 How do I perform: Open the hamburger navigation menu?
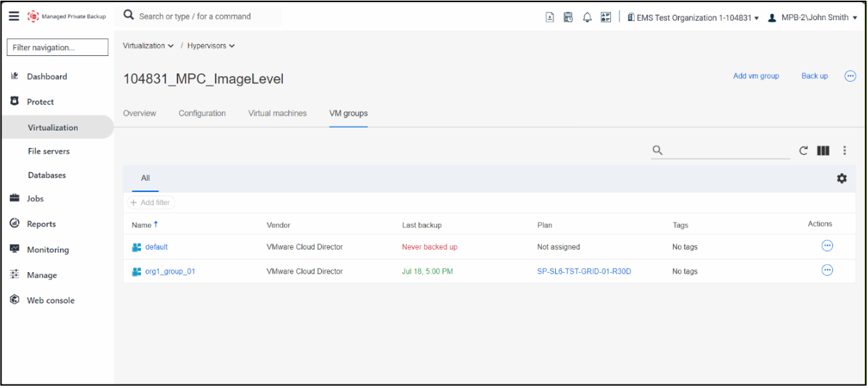point(14,17)
